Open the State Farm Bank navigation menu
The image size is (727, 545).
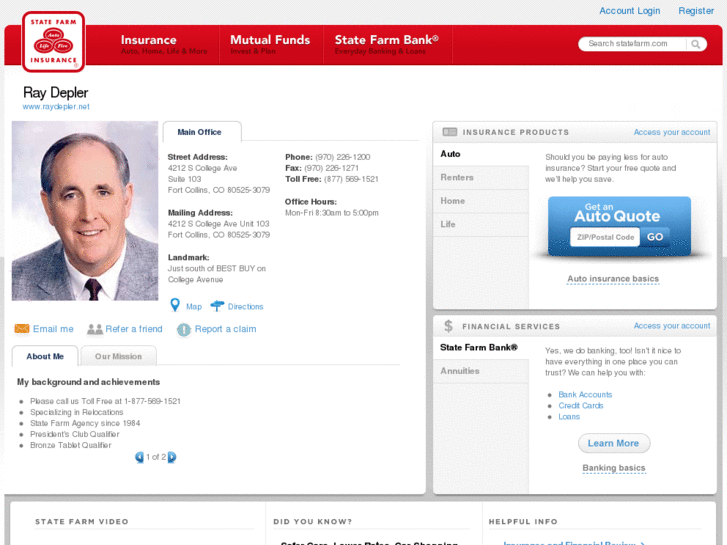coord(387,45)
